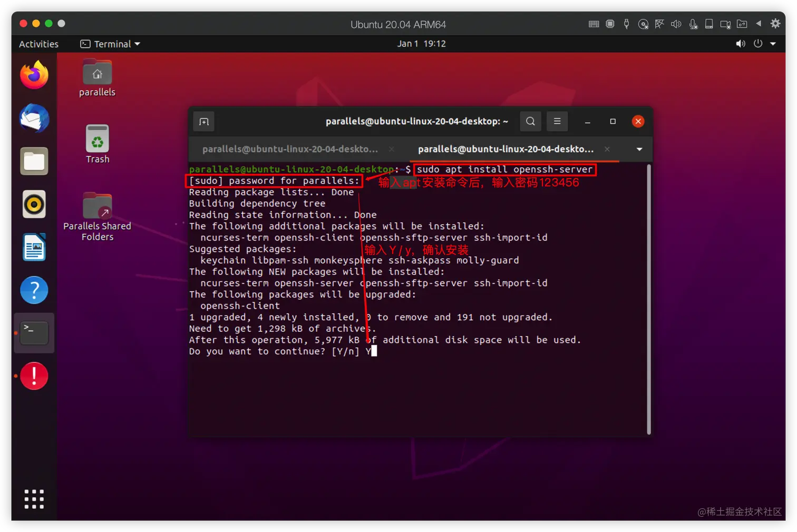This screenshot has height=532, width=797.
Task: Click the Ubuntu 20.04 ARM64 window title
Action: tap(398, 24)
